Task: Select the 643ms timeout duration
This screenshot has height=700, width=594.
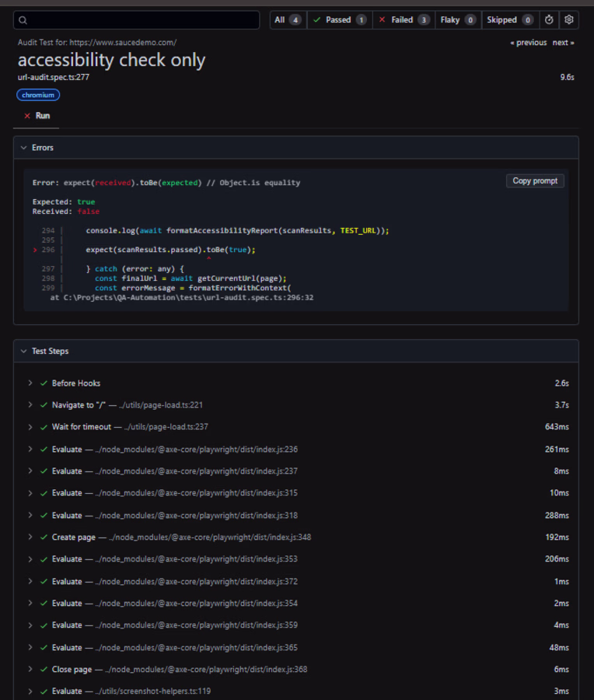Action: pos(557,427)
